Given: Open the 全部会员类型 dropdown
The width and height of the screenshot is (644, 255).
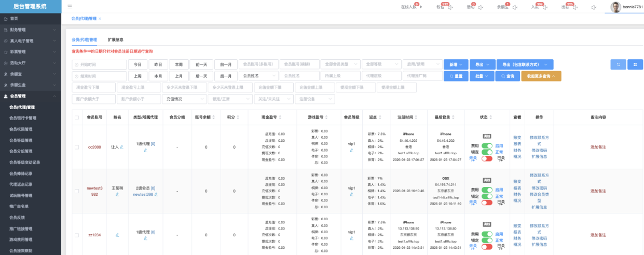Looking at the screenshot, I should coord(340,64).
